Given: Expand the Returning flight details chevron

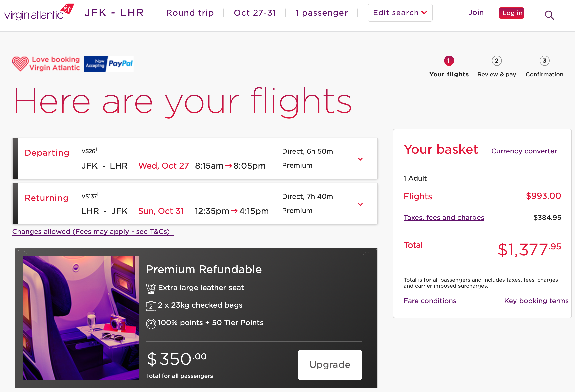Looking at the screenshot, I should [360, 204].
